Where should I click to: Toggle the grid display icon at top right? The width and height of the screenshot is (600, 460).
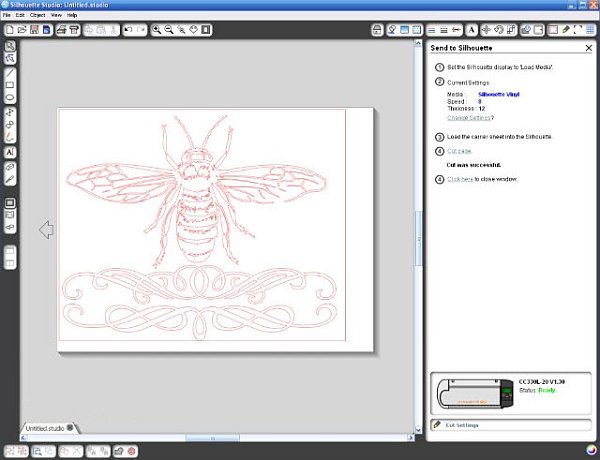tap(590, 31)
